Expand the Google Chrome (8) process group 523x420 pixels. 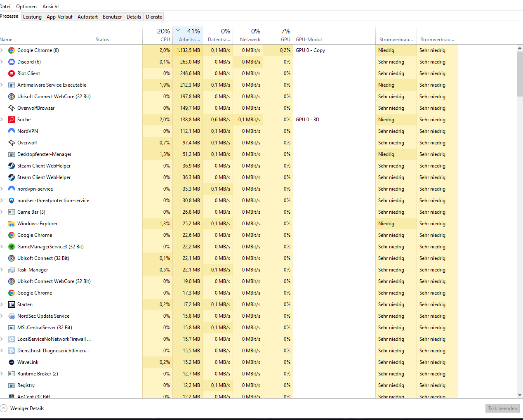pos(2,50)
